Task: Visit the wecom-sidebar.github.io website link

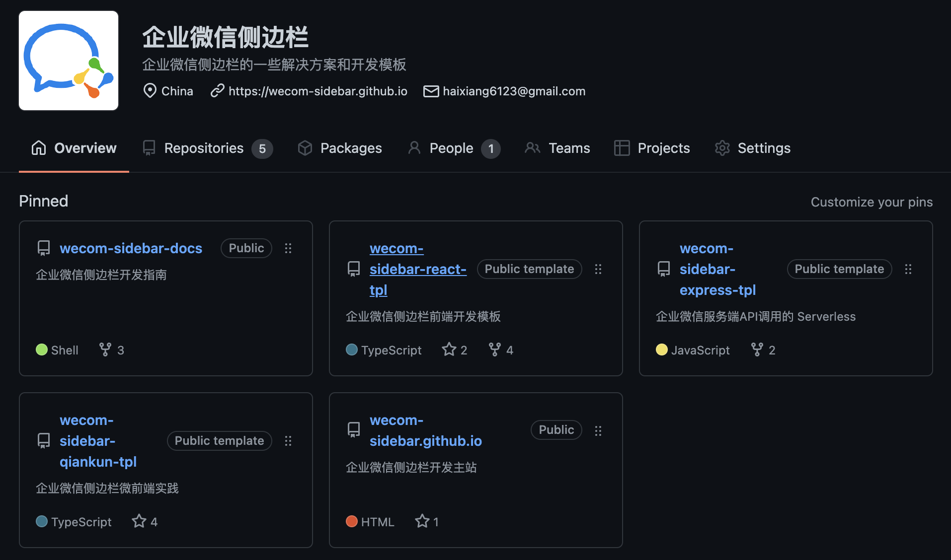Action: pyautogui.click(x=317, y=91)
